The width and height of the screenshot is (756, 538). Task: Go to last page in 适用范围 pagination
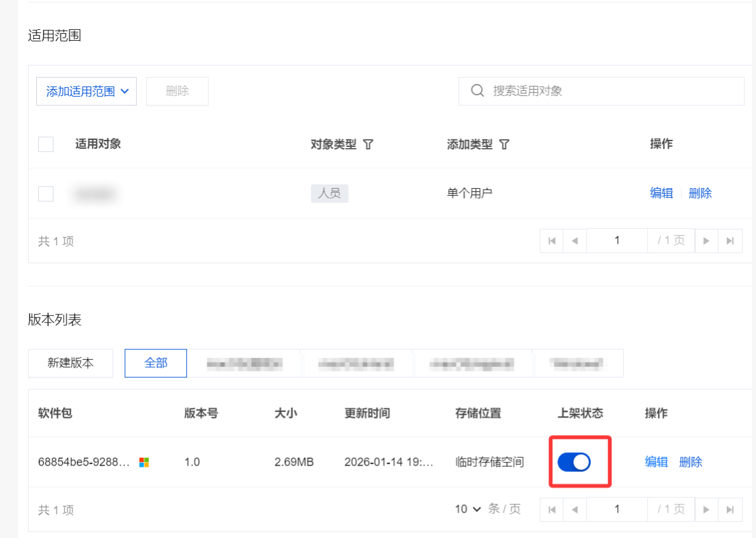[730, 241]
